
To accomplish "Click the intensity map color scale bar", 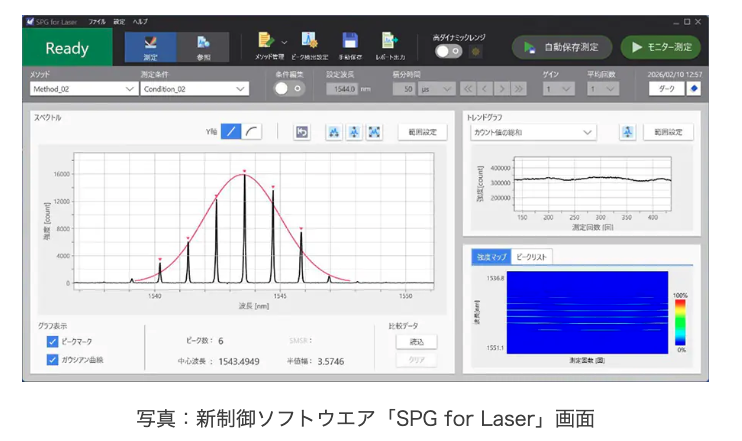I will tap(680, 322).
